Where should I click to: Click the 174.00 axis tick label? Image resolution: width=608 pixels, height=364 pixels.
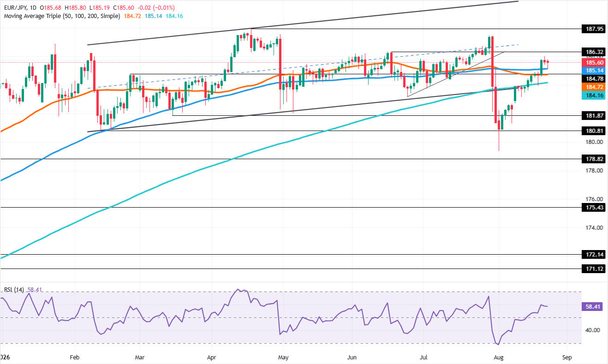593,228
